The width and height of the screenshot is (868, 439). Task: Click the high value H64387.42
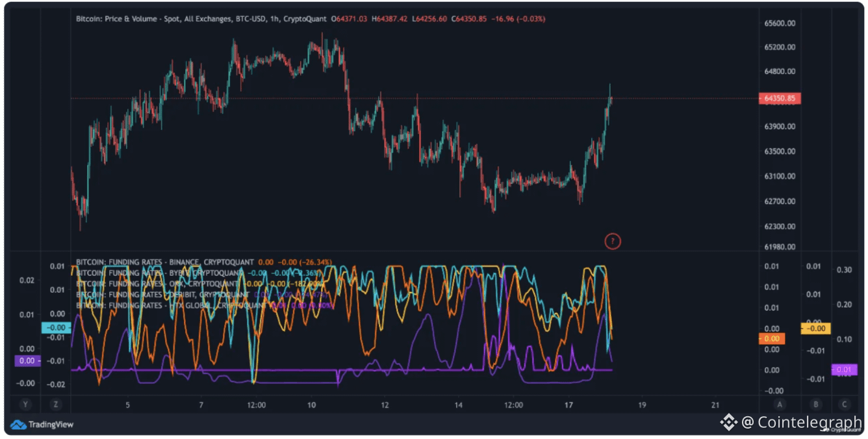pyautogui.click(x=389, y=19)
